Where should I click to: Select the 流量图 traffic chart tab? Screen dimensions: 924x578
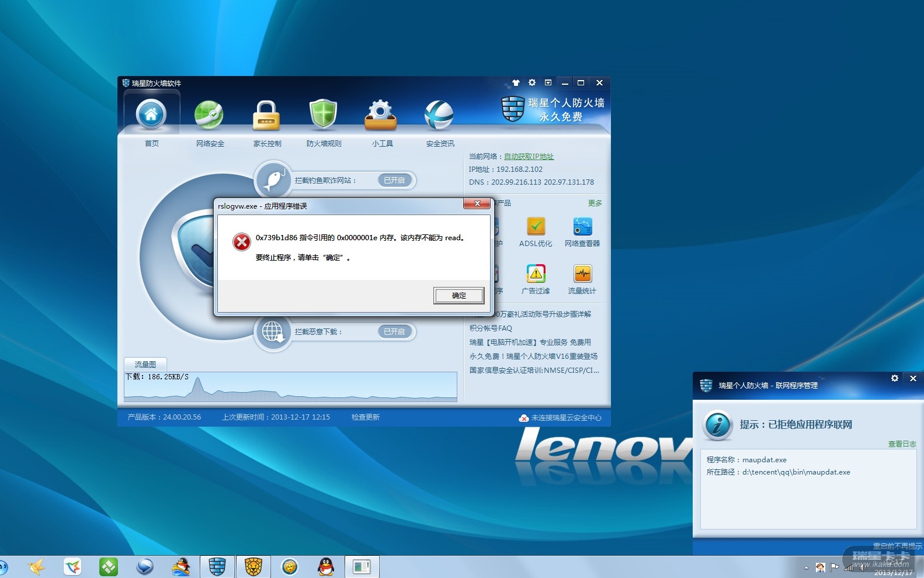(145, 364)
